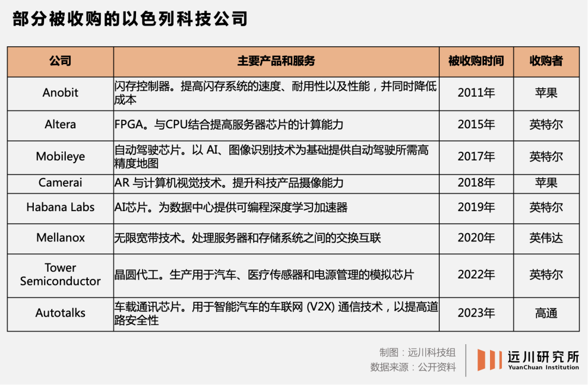The width and height of the screenshot is (588, 385).
Task: Click the title 部分被收购的以色列科技公司
Action: pyautogui.click(x=130, y=18)
